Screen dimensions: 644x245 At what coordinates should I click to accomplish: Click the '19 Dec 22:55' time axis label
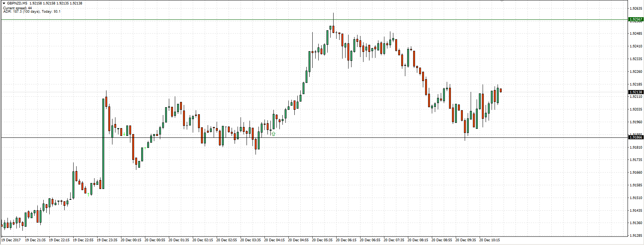(83, 240)
